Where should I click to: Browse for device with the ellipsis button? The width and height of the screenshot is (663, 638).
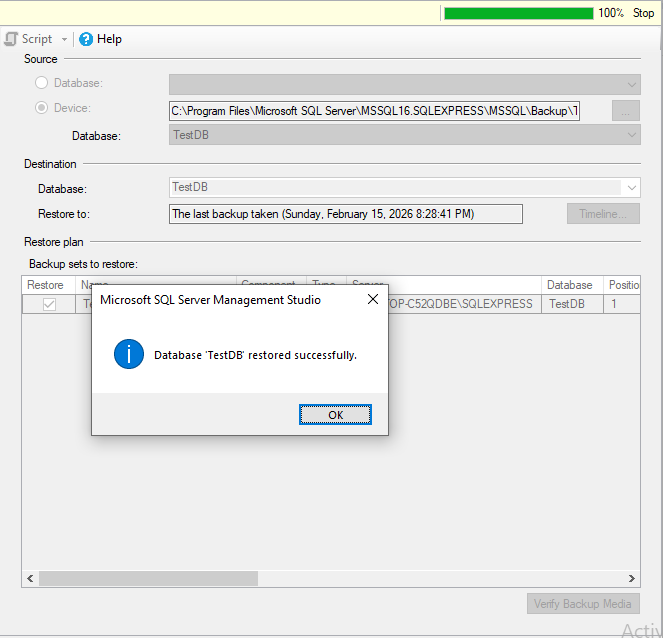(x=625, y=111)
